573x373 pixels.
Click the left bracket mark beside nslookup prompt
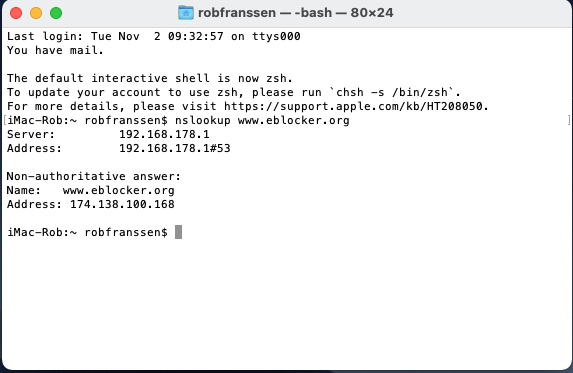[5, 120]
